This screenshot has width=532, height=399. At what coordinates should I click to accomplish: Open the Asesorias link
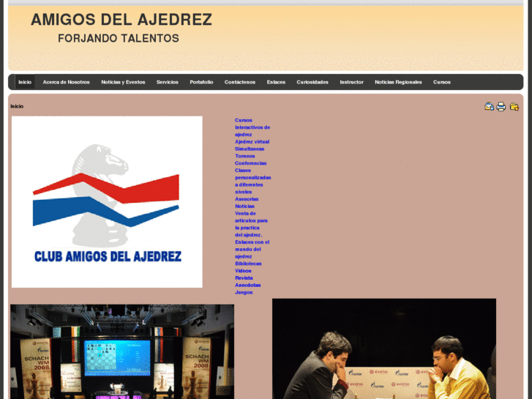tap(247, 199)
